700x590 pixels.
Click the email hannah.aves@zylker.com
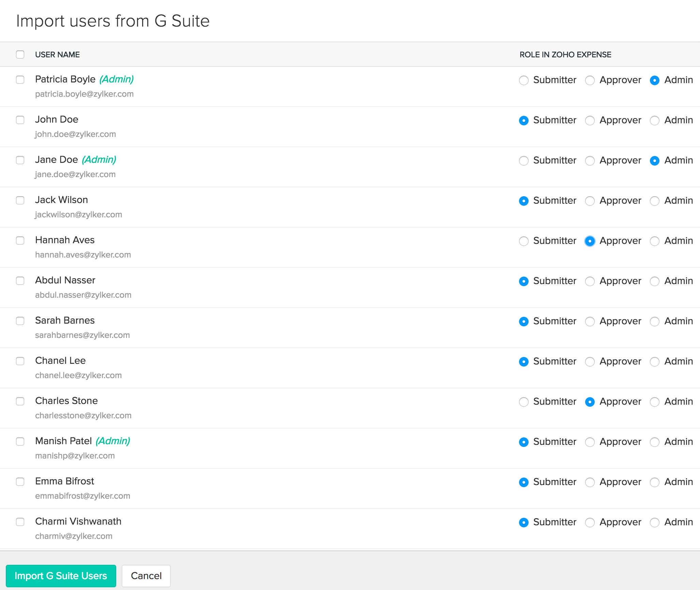(83, 255)
